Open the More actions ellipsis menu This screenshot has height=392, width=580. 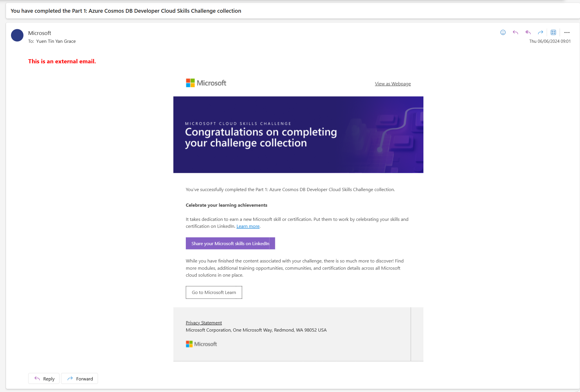coord(567,32)
